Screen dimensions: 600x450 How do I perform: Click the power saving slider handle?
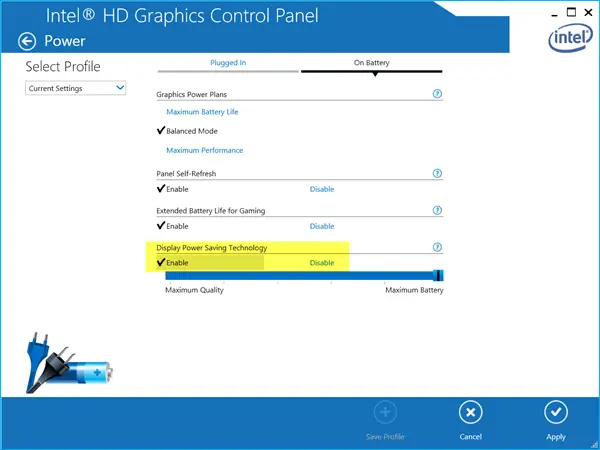pos(439,275)
